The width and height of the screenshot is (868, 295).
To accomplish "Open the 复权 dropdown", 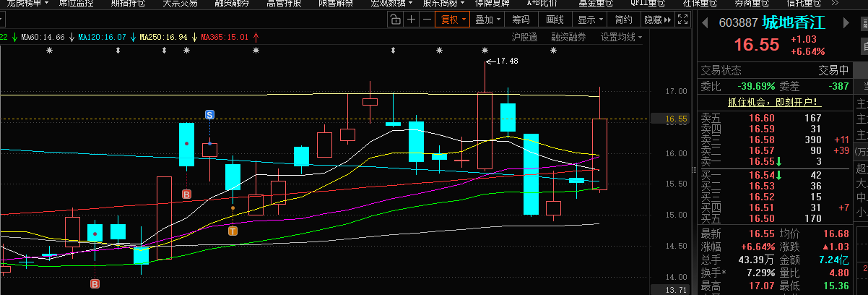I will [x=452, y=20].
